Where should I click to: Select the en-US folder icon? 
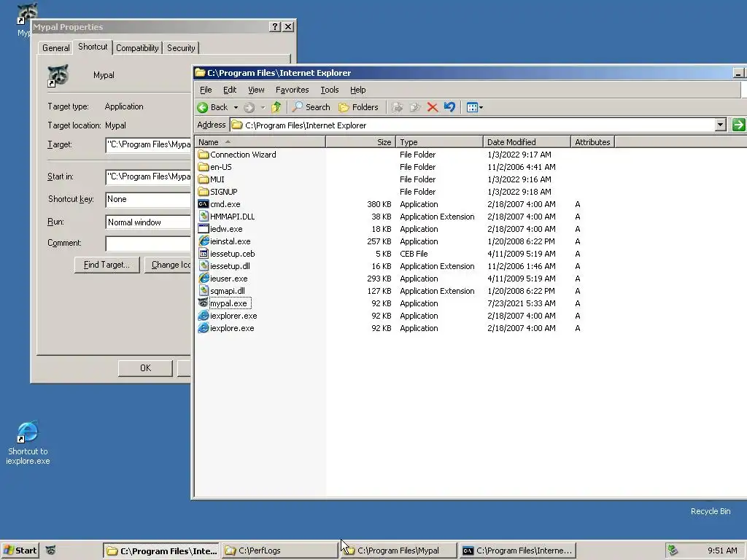(x=204, y=167)
